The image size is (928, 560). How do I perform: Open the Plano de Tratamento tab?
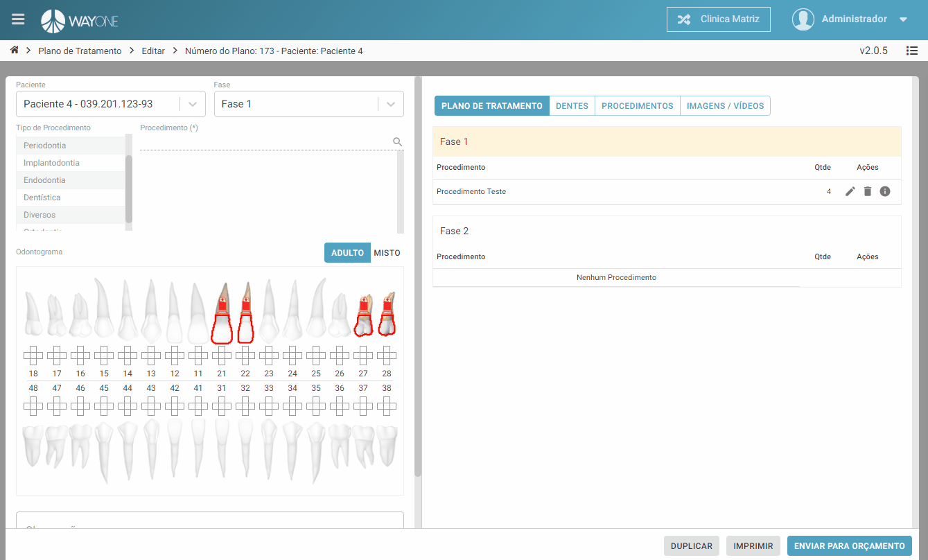[x=492, y=106]
